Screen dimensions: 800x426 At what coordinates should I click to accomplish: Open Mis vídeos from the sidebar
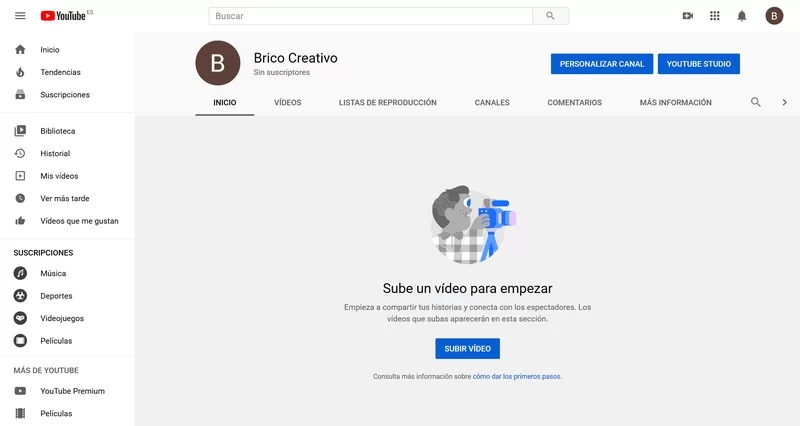click(x=67, y=176)
